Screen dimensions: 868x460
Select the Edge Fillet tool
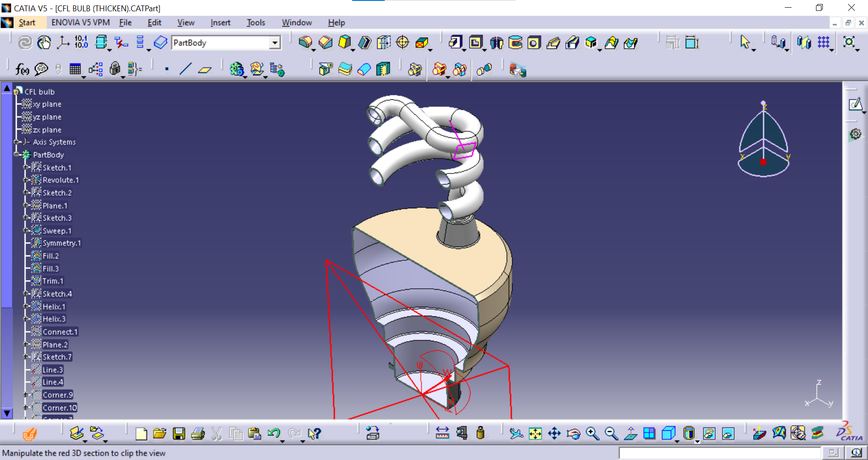(x=306, y=42)
